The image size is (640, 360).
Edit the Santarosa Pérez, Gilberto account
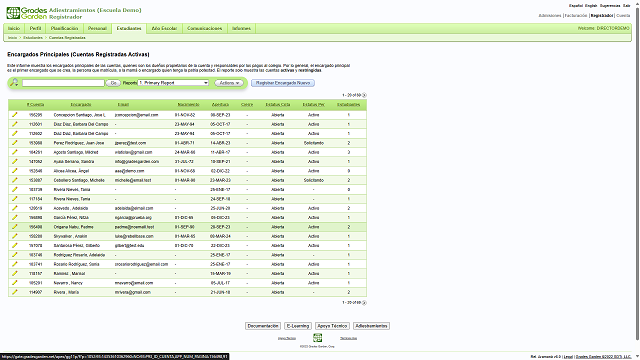pyautogui.click(x=15, y=246)
